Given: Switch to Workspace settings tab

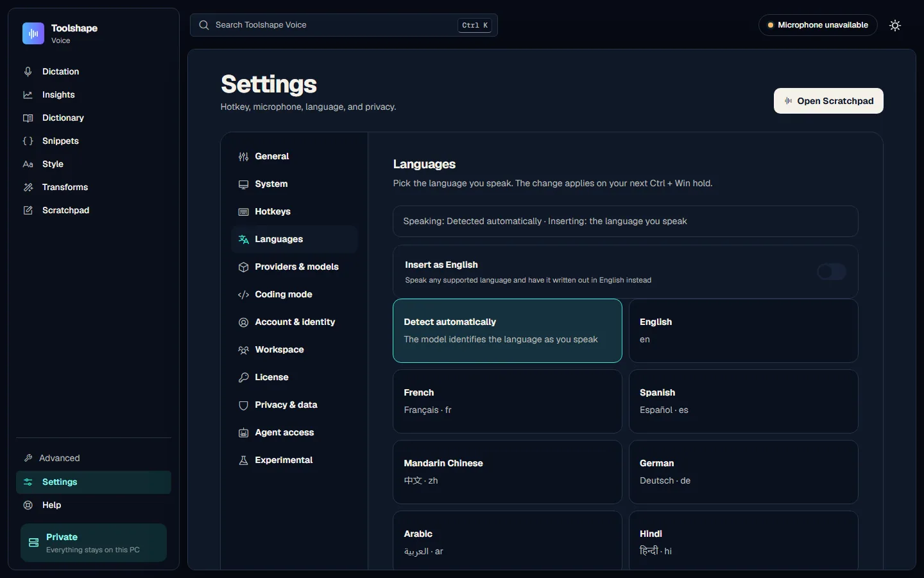Looking at the screenshot, I should coord(294,349).
